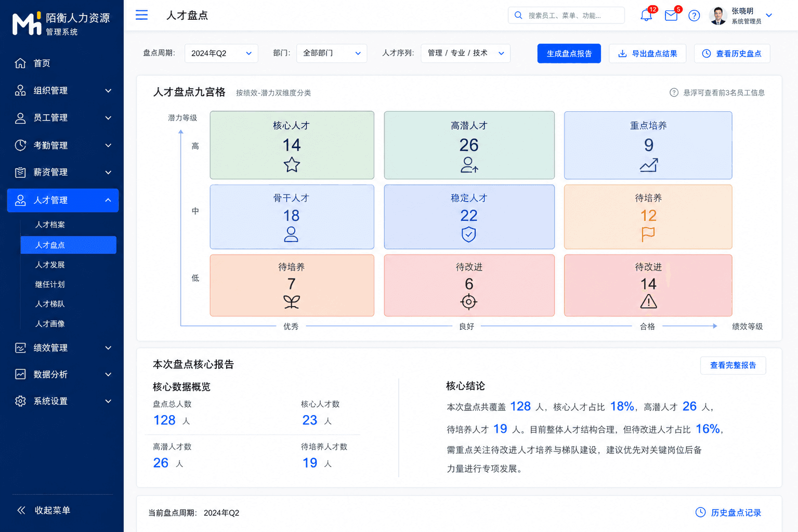Click the user avatar of 张晓明

point(718,16)
